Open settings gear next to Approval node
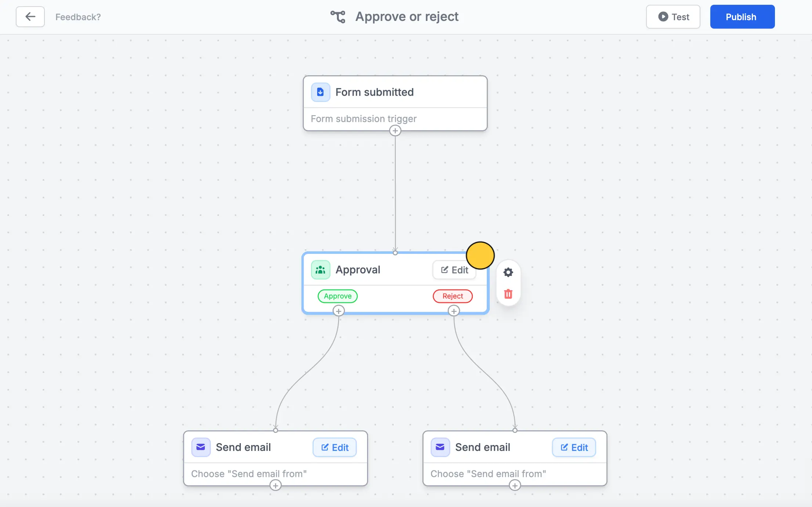Screen dimensions: 812x507 508,272
